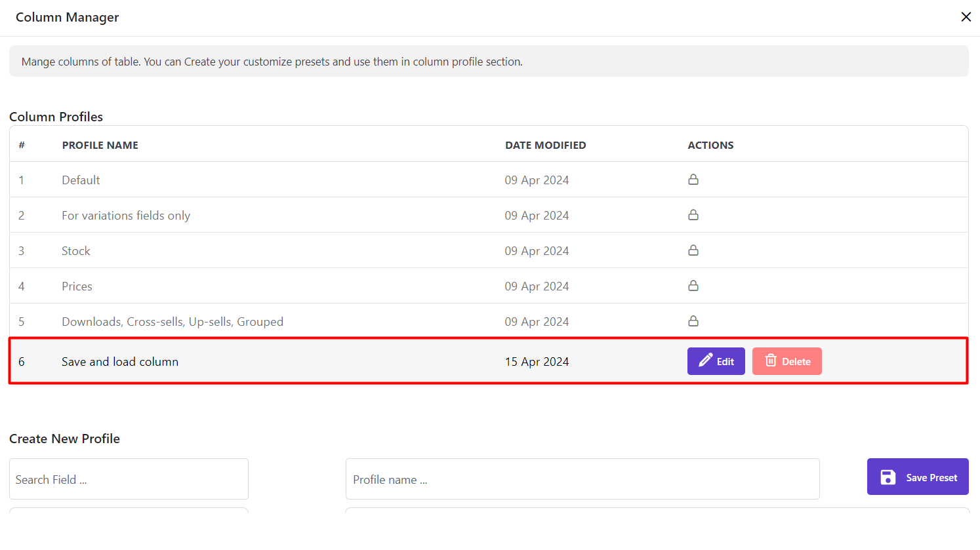
Task: Click the ACTIONS column header
Action: (710, 146)
